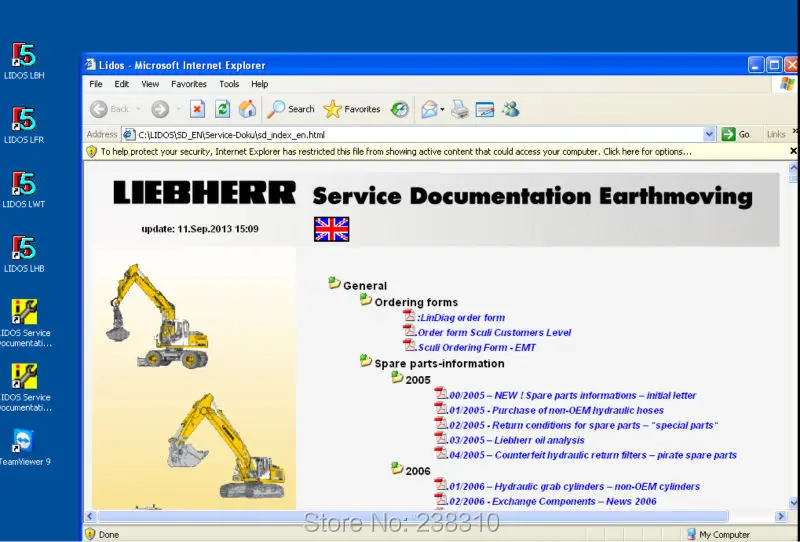
Task: Click the Back navigation button
Action: tap(110, 109)
